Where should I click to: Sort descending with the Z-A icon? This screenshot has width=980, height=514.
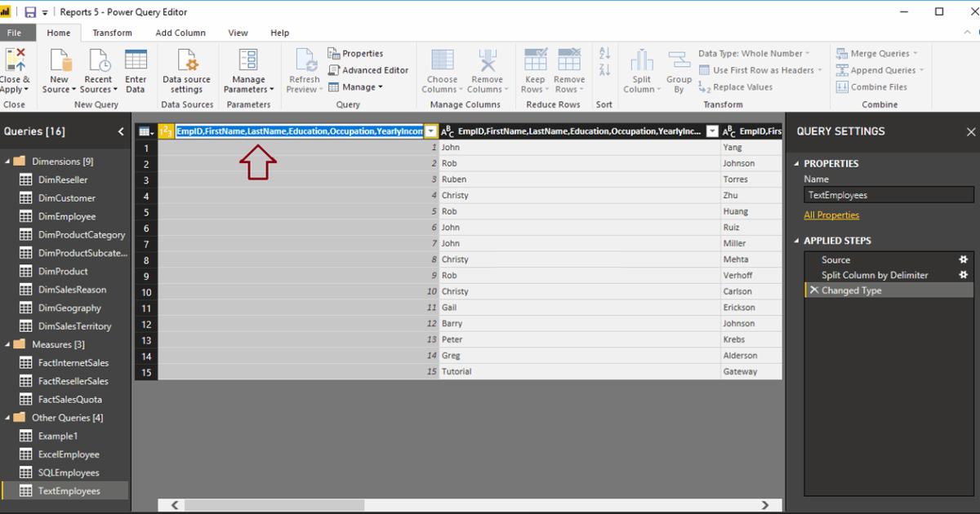tap(605, 70)
